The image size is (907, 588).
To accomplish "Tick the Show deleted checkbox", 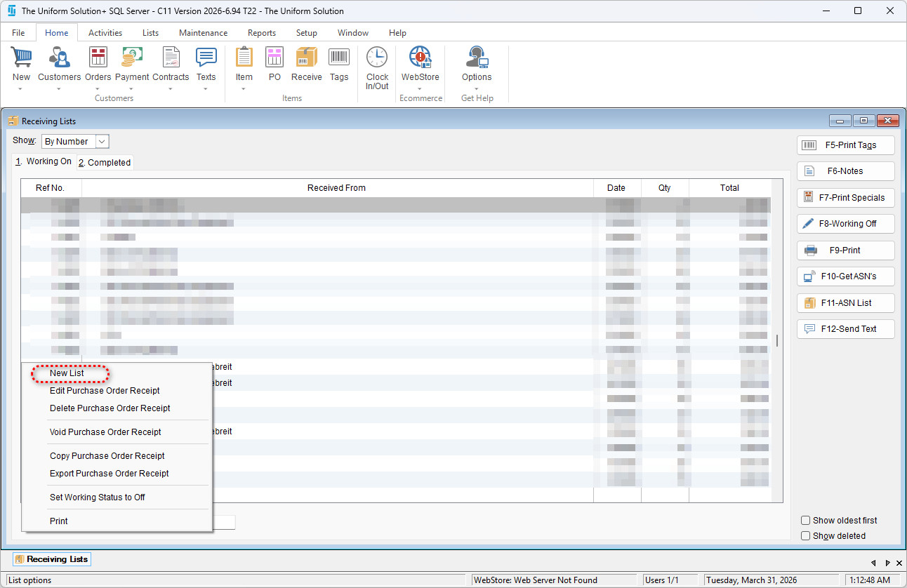I will (x=806, y=536).
